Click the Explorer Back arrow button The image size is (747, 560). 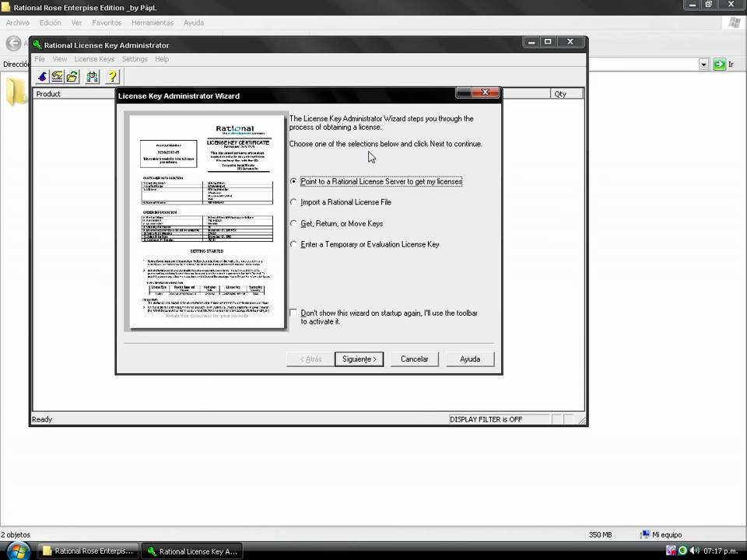pos(13,43)
